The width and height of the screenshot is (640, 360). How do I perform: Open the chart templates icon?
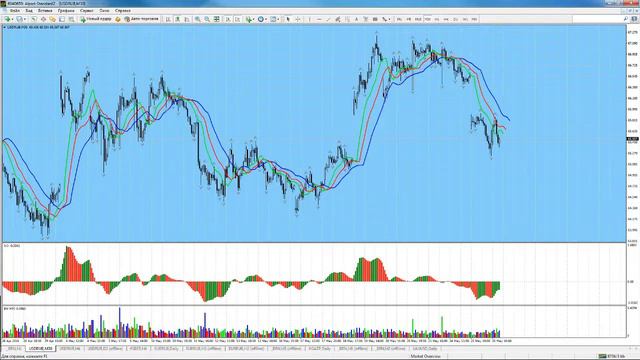(x=273, y=19)
